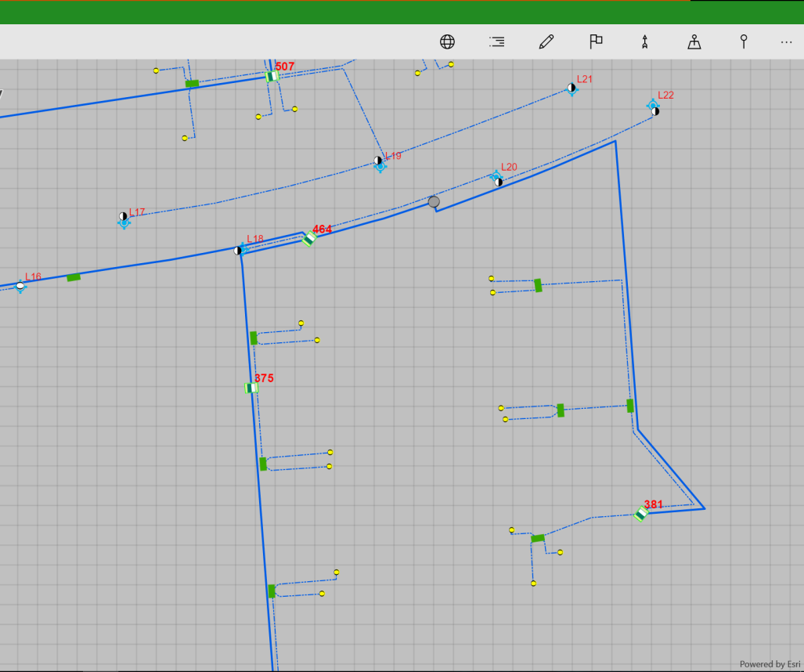Viewport: 804px width, 672px height.
Task: Select switch symbol labeled 381
Action: click(x=641, y=514)
